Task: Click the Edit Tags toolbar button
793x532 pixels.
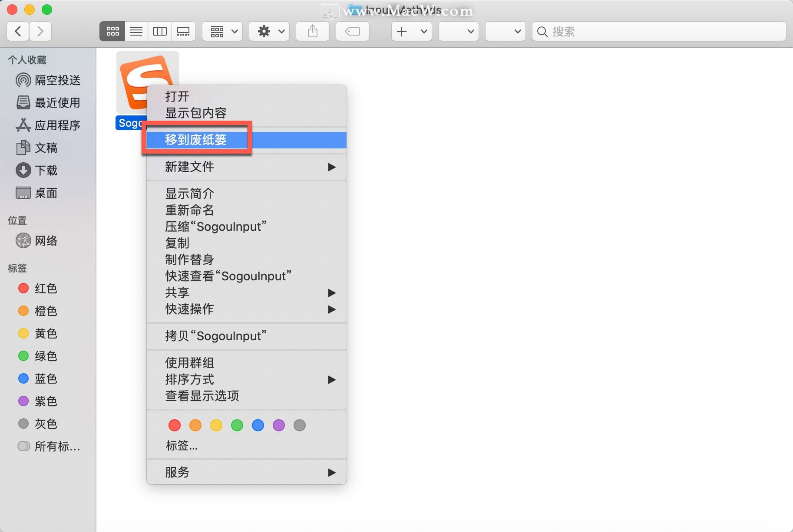Action: [353, 31]
